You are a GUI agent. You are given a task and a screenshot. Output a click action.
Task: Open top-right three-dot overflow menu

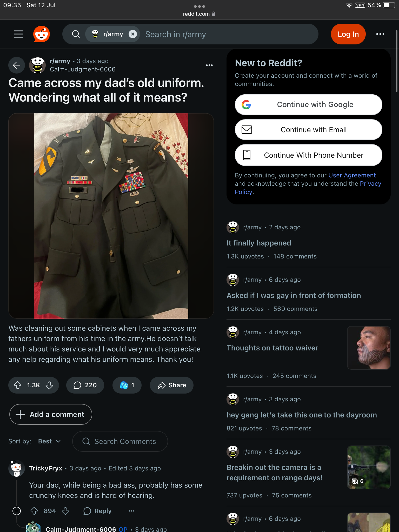tap(380, 34)
